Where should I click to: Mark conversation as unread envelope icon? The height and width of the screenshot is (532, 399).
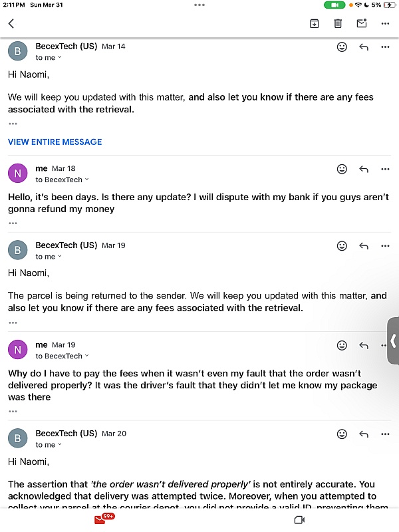[x=361, y=23]
